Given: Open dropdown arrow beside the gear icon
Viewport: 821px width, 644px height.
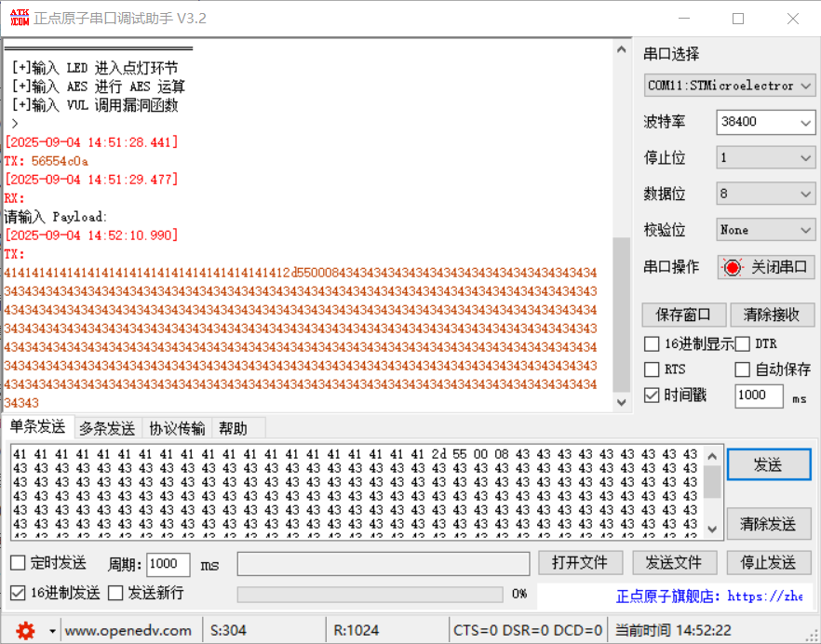Looking at the screenshot, I should point(52,631).
